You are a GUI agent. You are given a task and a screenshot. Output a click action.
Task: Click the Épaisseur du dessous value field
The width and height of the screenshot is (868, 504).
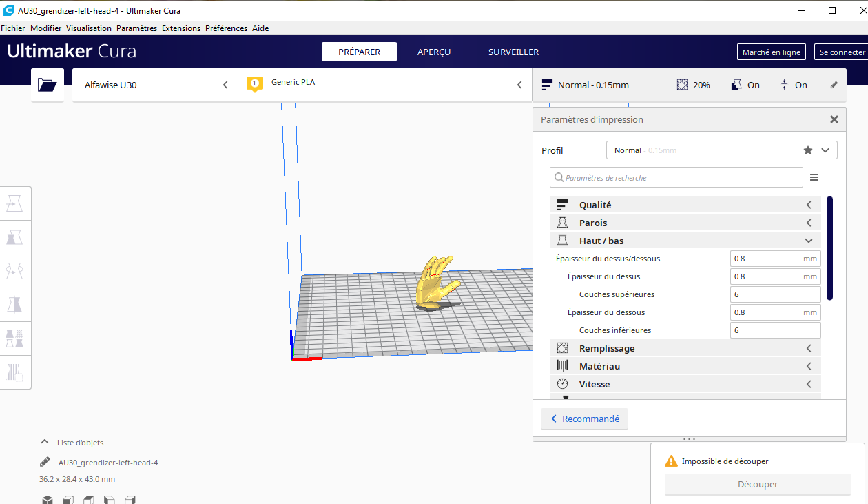(776, 312)
